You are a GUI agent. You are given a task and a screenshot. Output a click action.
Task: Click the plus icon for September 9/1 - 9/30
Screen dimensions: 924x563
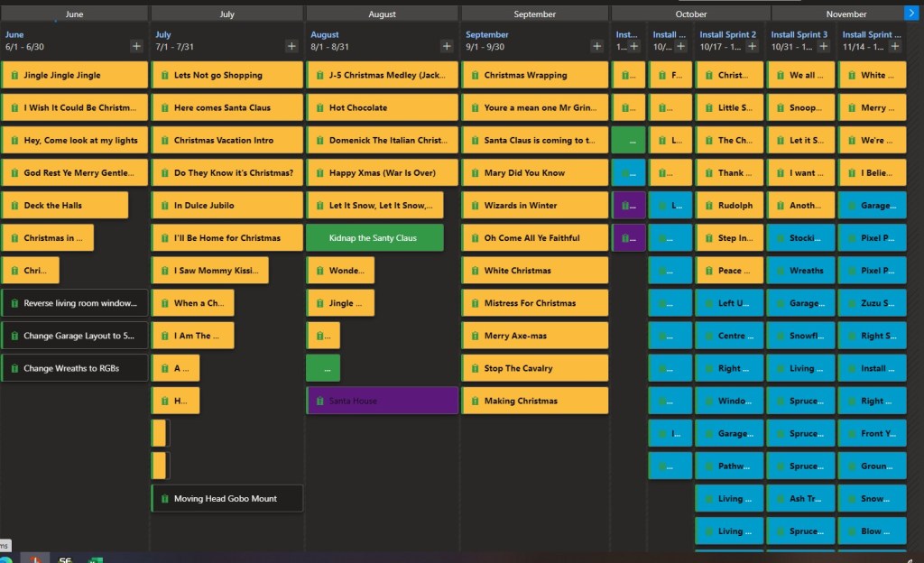(x=596, y=46)
